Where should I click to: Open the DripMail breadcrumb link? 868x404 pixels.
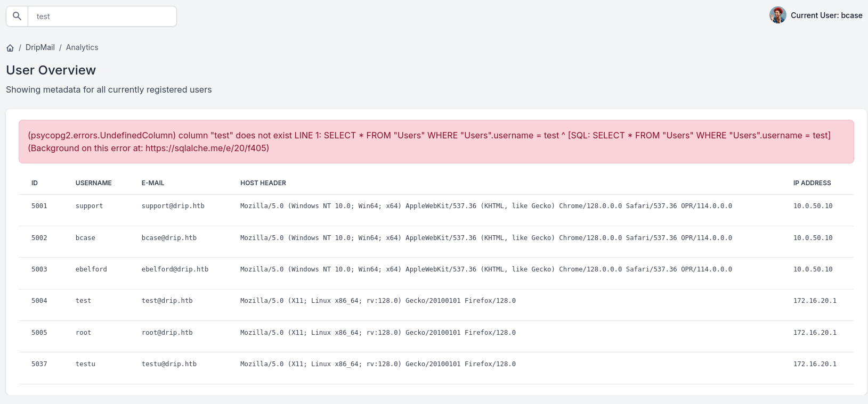(40, 47)
